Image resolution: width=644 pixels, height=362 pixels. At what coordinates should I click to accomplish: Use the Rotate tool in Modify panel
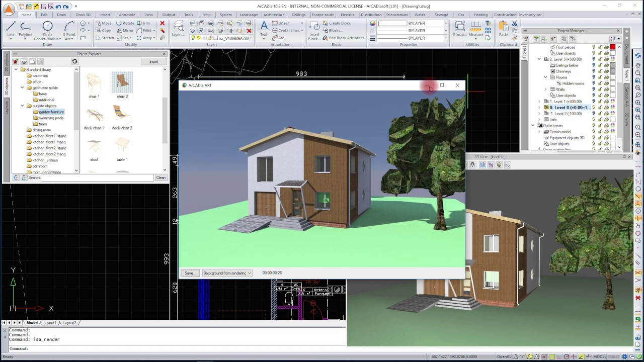pos(125,23)
